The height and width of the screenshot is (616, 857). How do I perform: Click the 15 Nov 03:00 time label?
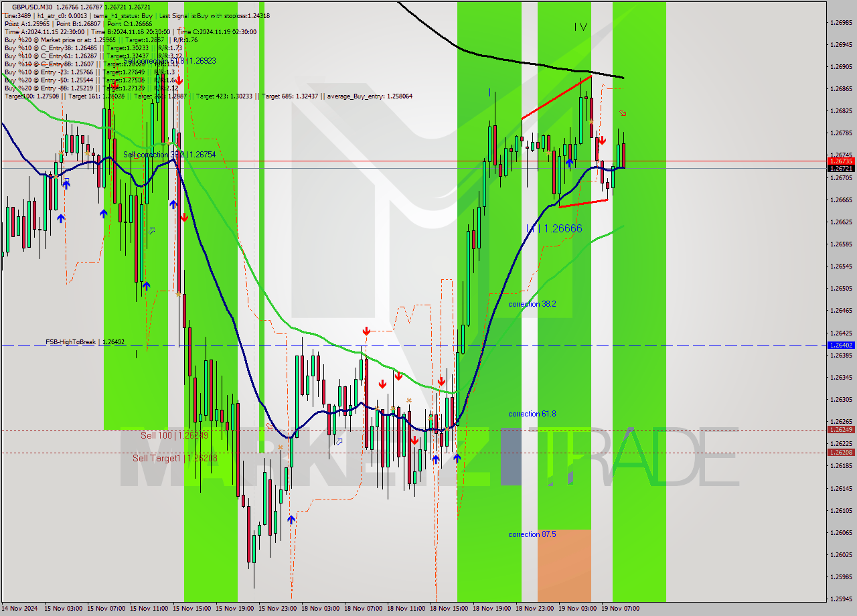click(x=62, y=609)
